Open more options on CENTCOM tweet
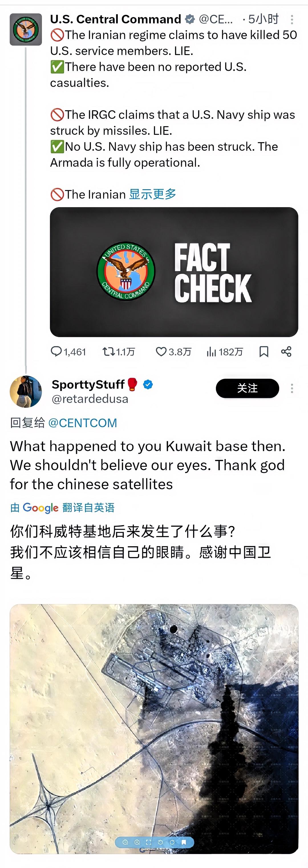This screenshot has width=308, height=868. click(x=292, y=20)
